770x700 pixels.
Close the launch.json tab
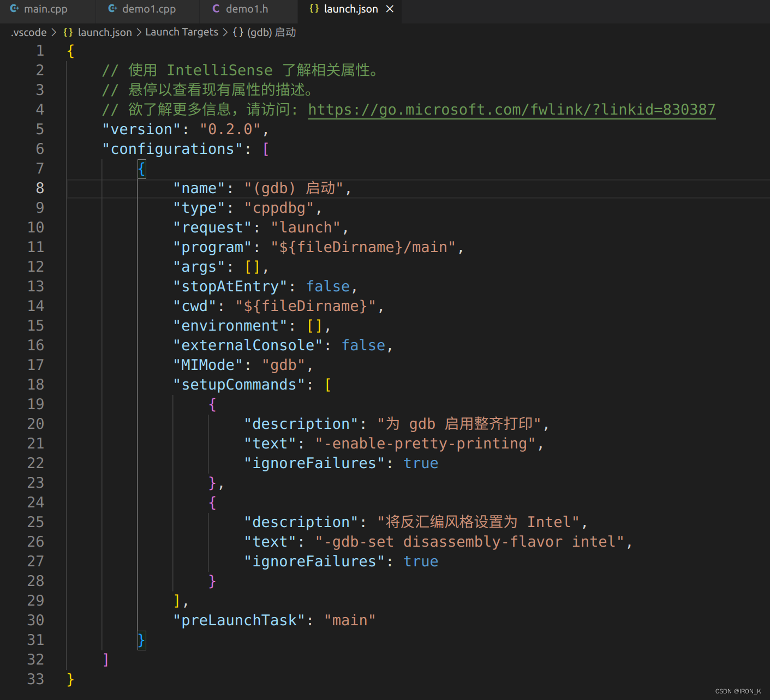pos(390,9)
